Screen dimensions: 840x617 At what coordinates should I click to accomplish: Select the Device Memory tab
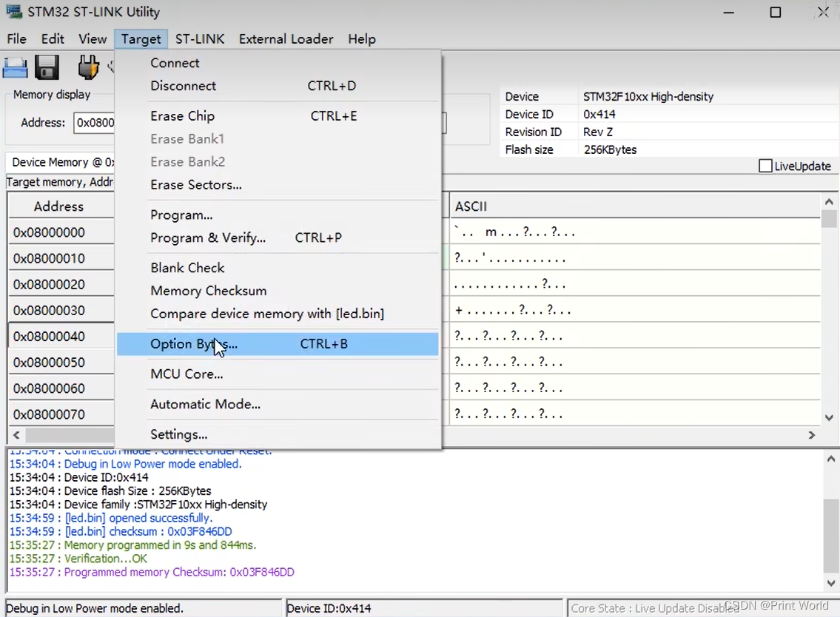tap(60, 162)
